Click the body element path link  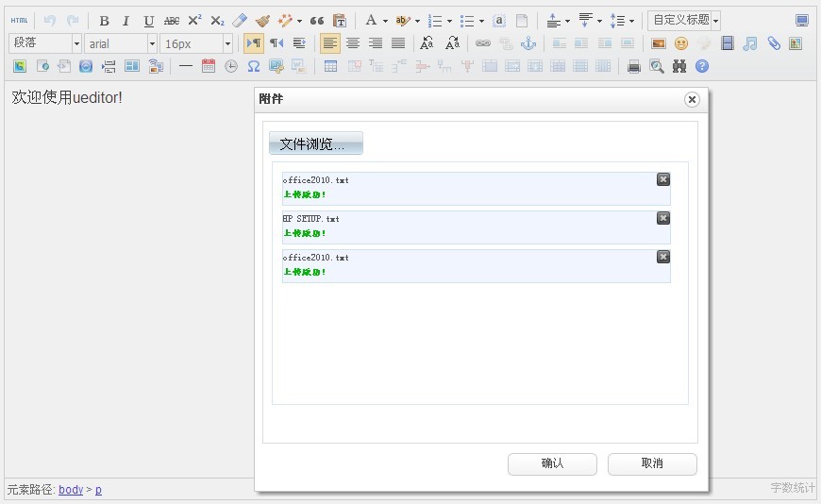[x=71, y=489]
